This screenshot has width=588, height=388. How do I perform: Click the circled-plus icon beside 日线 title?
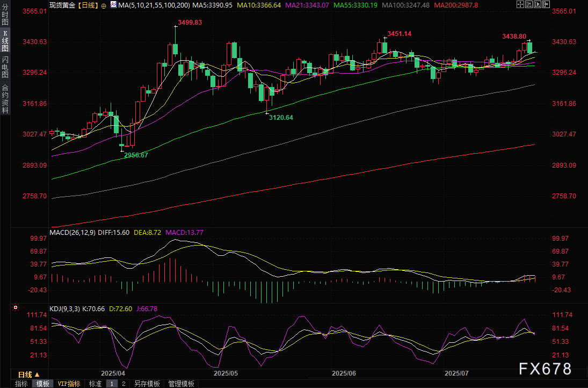pyautogui.click(x=104, y=5)
